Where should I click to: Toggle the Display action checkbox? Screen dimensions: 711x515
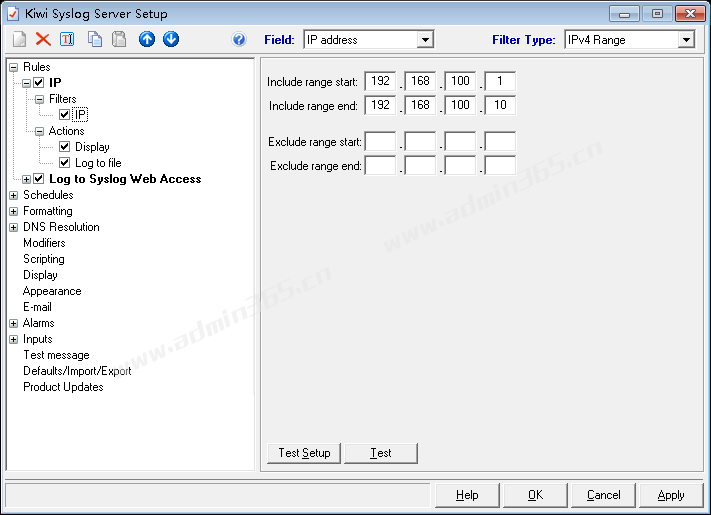[64, 146]
